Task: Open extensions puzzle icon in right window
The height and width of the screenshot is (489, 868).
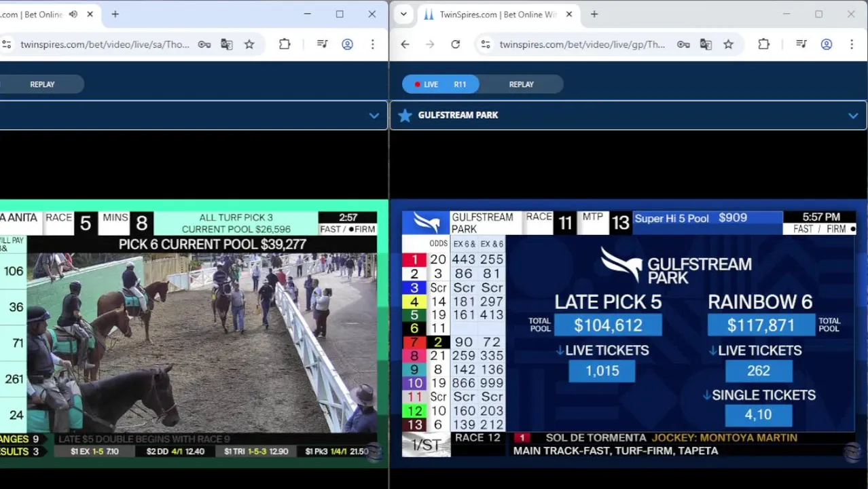Action: point(763,44)
